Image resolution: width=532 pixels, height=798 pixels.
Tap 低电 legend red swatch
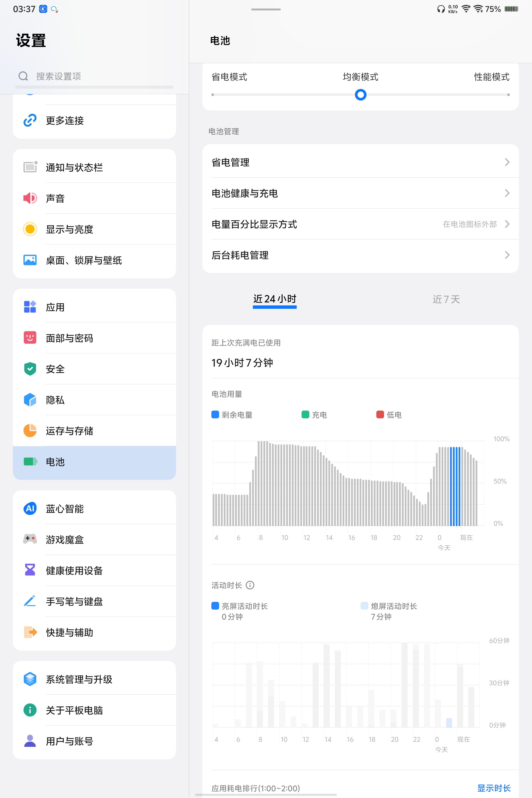380,414
